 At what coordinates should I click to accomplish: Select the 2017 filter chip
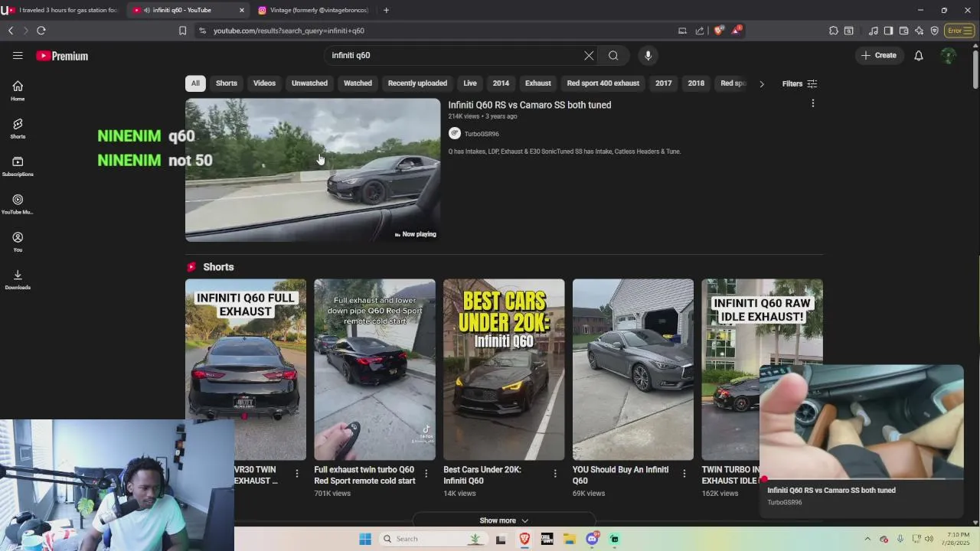tap(664, 83)
